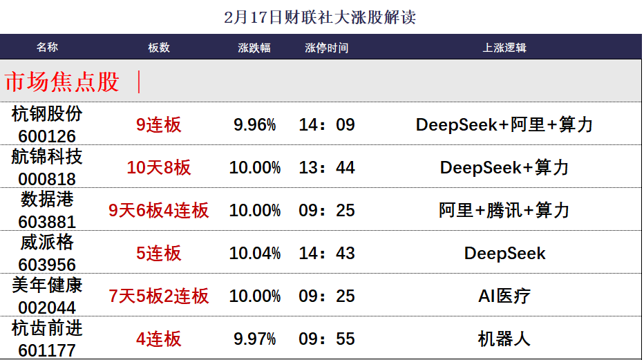Screen dimensions: 644x360
Task: Click the AI医疗 logic cell
Action: pos(504,296)
